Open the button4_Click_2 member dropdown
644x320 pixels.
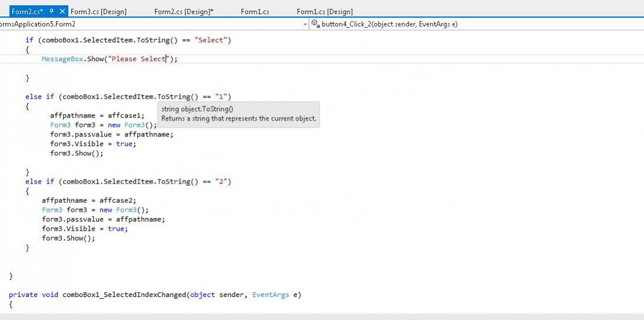(476, 24)
